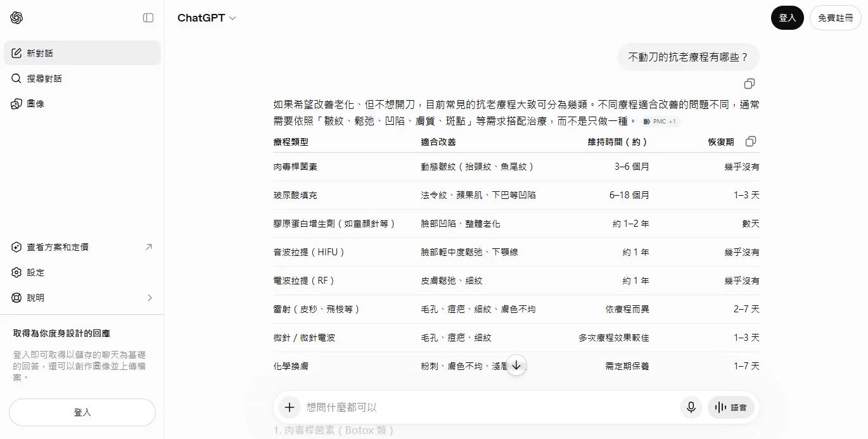Select the 雷射（皮秒、飛梭等） cell
Screen dimensions: 868x439
(x=318, y=309)
